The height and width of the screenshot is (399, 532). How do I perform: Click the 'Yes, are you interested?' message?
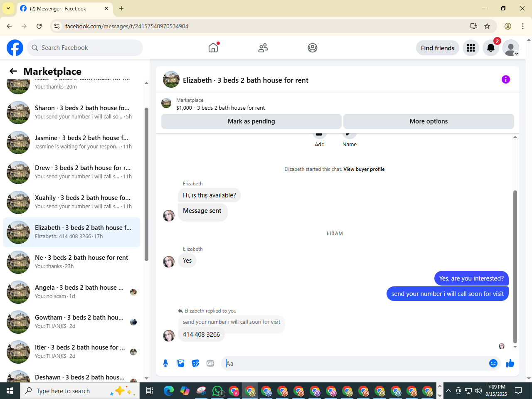point(471,278)
